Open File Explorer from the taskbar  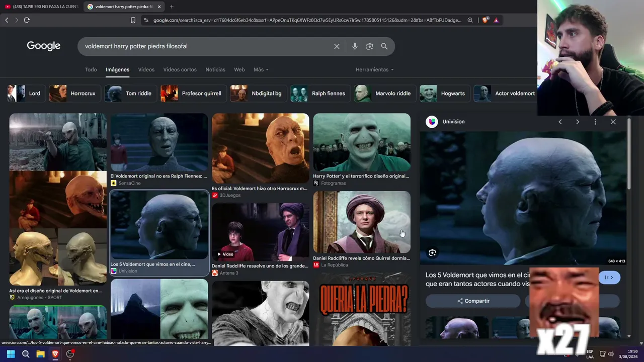[x=40, y=354]
